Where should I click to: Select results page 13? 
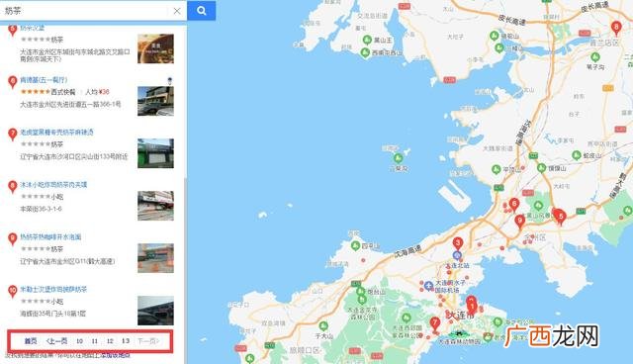coord(126,341)
